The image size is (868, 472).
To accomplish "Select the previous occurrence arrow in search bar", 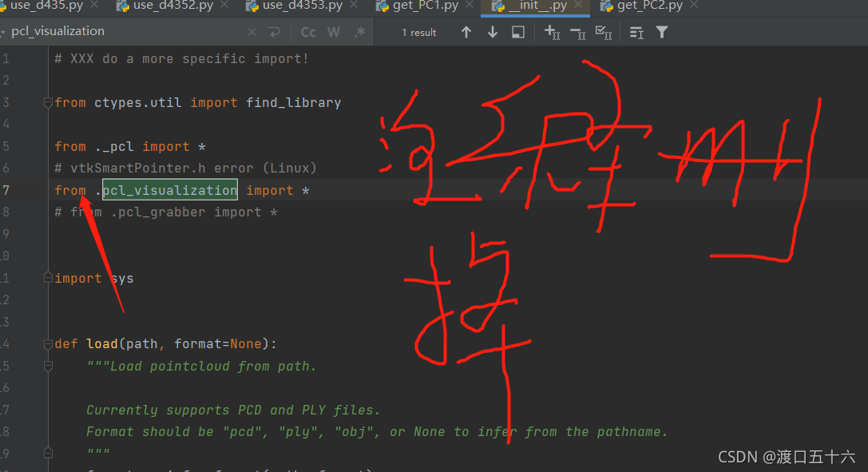I will coord(466,32).
